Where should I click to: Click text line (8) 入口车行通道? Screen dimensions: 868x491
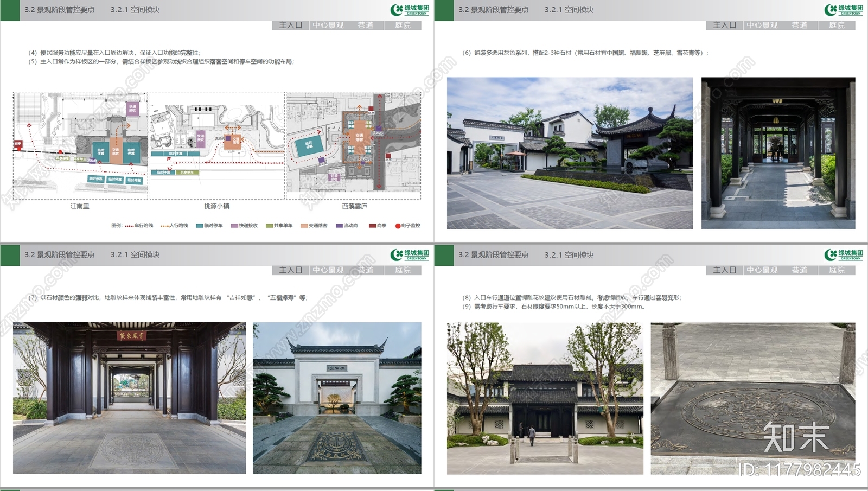[572, 297]
